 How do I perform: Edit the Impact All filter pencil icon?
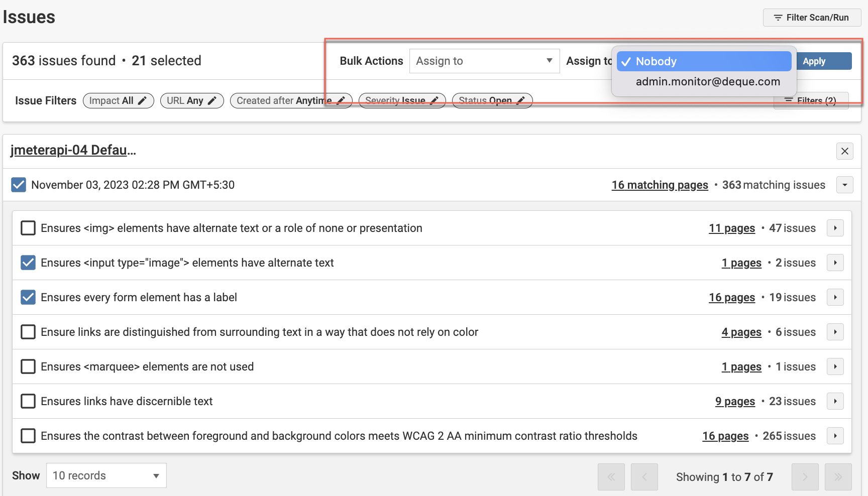pyautogui.click(x=143, y=101)
